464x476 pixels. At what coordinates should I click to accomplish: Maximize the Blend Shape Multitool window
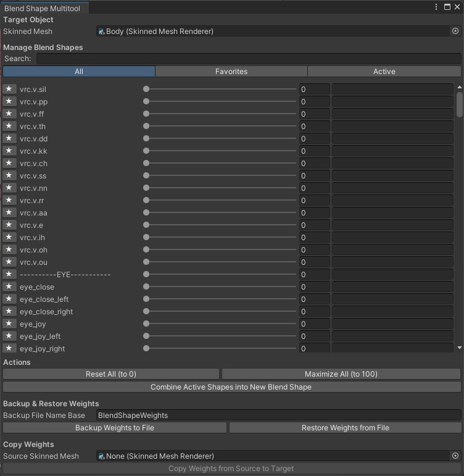[447, 7]
